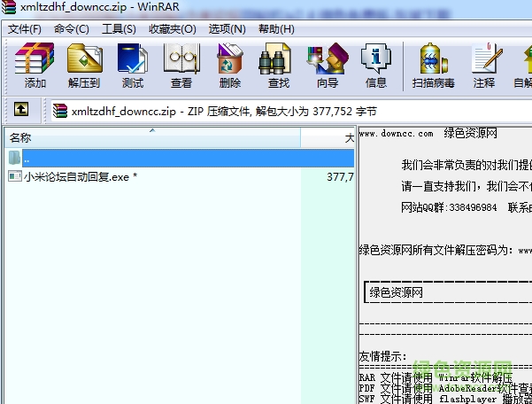This screenshot has width=532, height=404.
Task: Click the Virus Scan (扫描病毒) icon
Action: click(x=433, y=66)
